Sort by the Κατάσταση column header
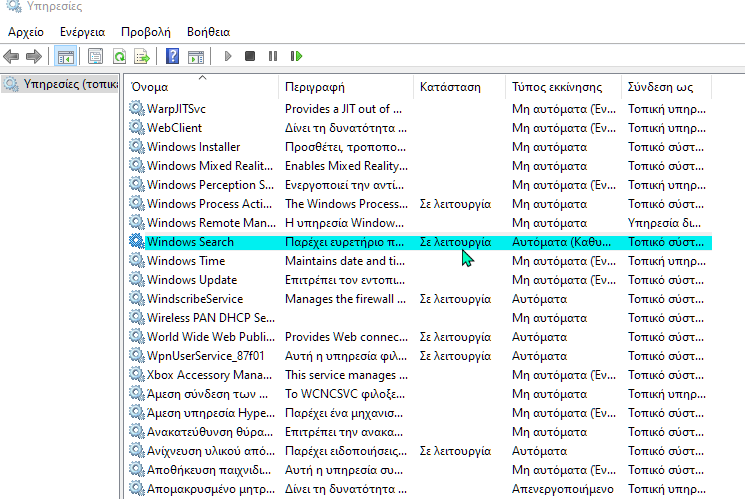745x499 pixels. 450,87
